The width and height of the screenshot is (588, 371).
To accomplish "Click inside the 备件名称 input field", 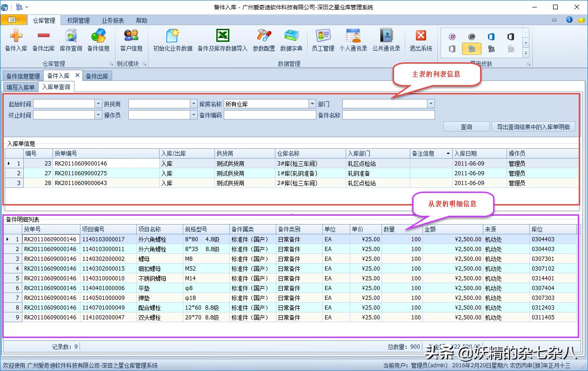I will coord(388,114).
